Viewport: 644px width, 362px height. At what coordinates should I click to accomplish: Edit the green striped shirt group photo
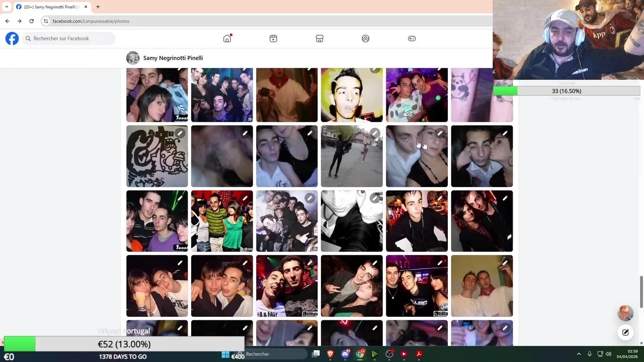tap(245, 198)
